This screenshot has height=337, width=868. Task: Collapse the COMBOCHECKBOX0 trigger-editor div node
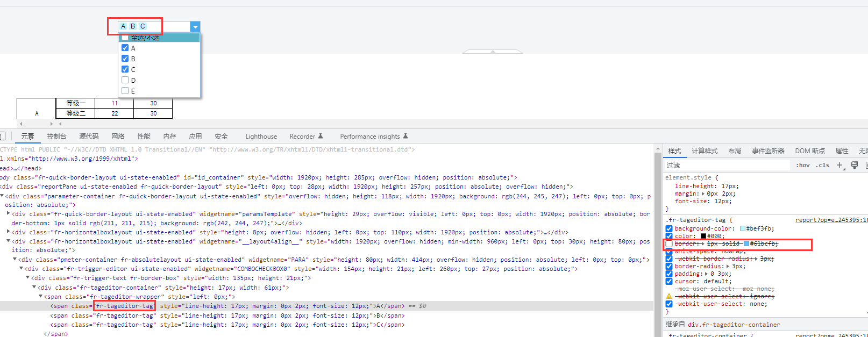[22, 269]
